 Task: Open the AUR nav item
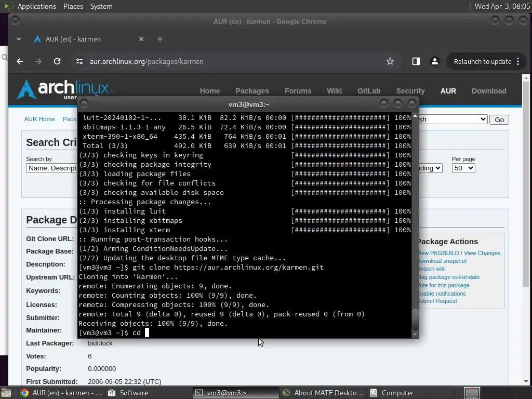pyautogui.click(x=448, y=91)
